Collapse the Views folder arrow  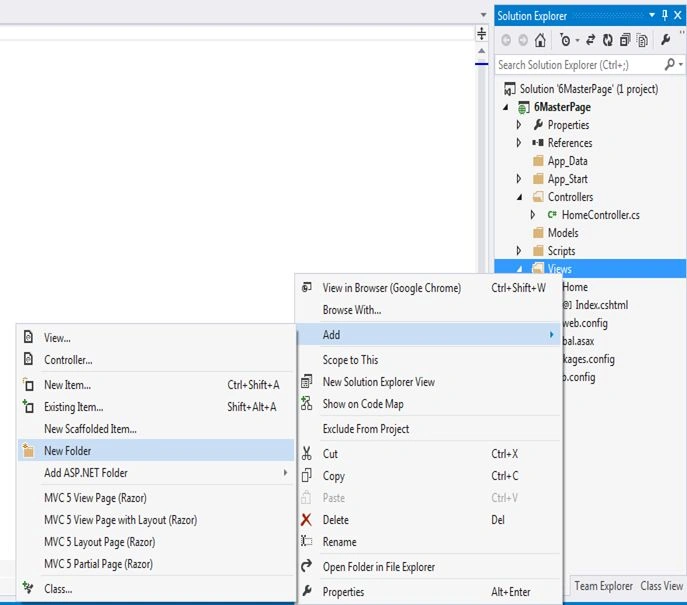(519, 269)
